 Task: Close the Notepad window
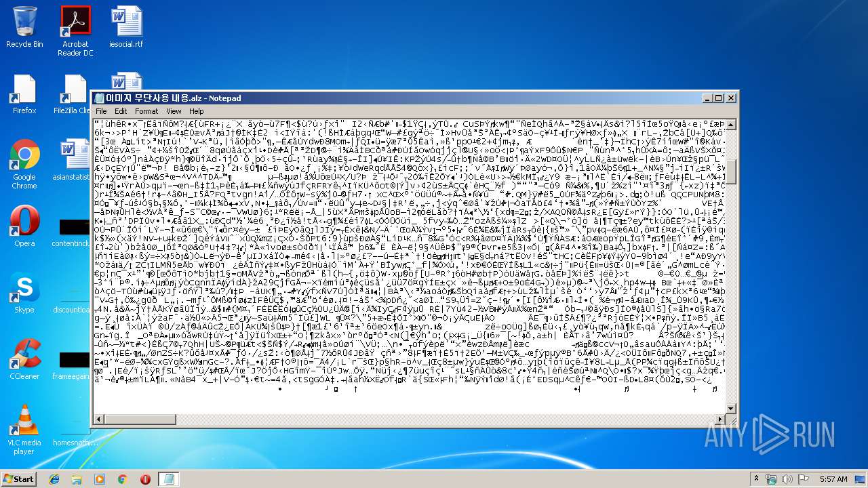tap(731, 98)
